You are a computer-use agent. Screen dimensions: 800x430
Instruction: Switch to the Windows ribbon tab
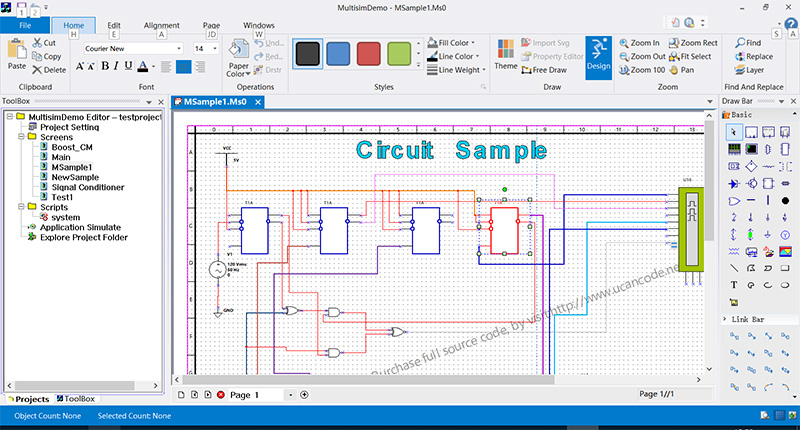[x=259, y=26]
